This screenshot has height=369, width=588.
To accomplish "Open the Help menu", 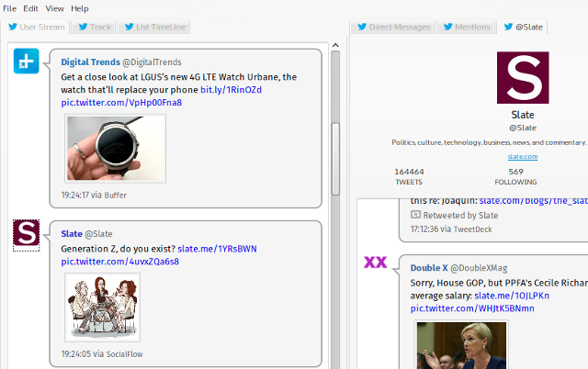I will coord(80,8).
